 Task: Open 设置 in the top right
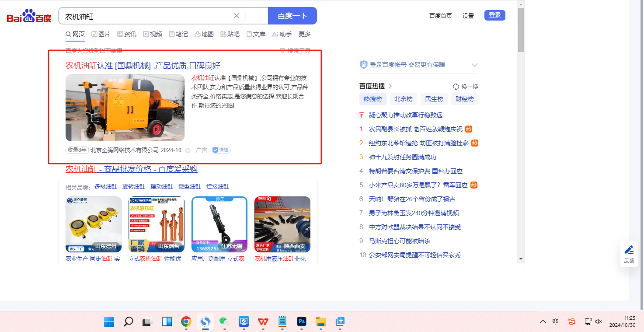click(x=468, y=16)
